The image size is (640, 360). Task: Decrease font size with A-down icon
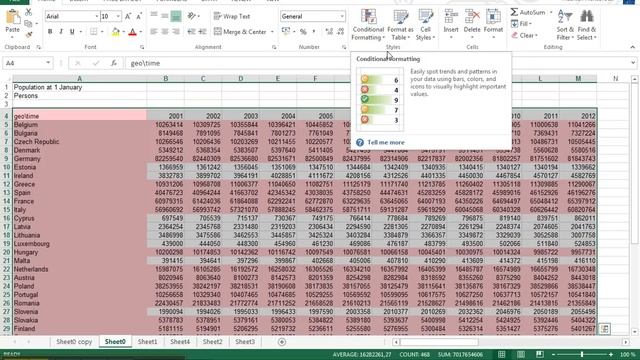pyautogui.click(x=139, y=16)
